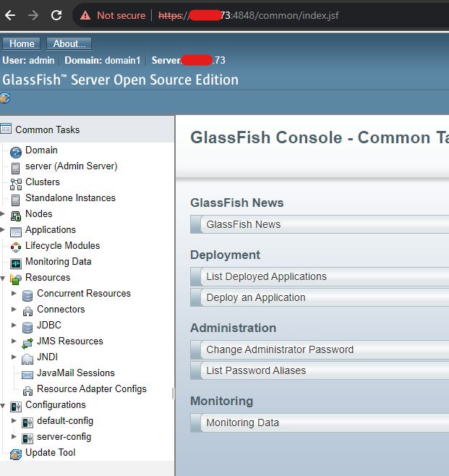Click the Nodes icon
449x476 pixels.
(x=16, y=216)
